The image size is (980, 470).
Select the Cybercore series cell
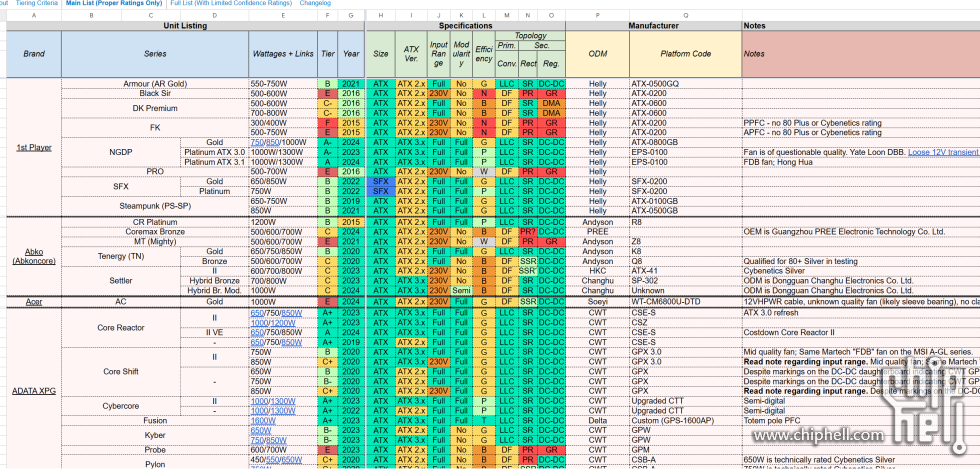pos(121,406)
